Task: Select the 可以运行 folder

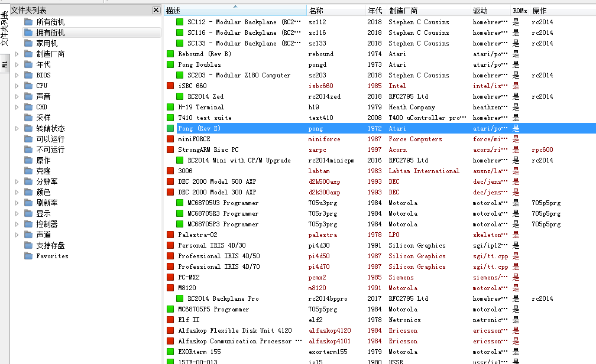Action: coord(51,139)
